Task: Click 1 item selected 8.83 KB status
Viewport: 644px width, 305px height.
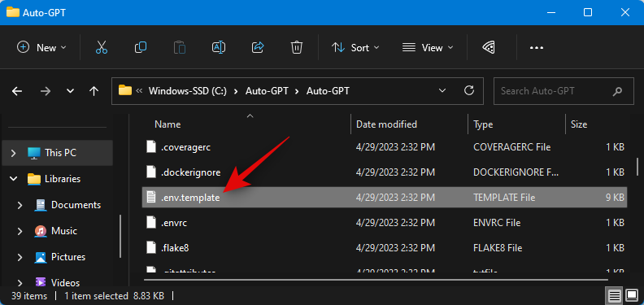Action: point(114,295)
